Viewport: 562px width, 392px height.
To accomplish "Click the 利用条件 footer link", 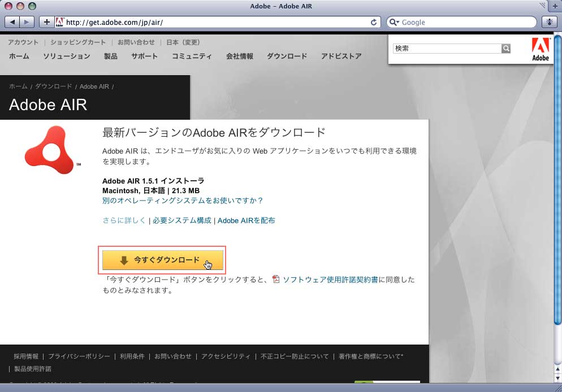I will 132,356.
